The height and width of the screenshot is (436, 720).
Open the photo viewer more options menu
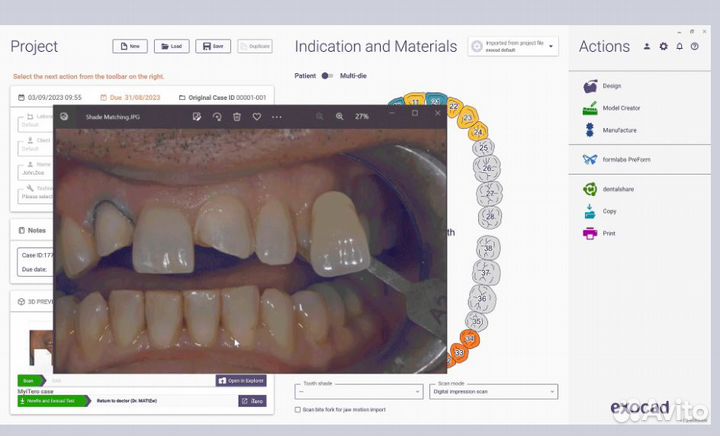pos(277,117)
